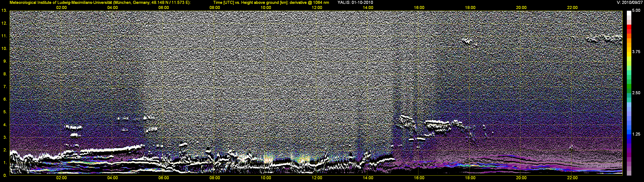Click the 12:00 label on the top time axis
This screenshot has width=644, height=182.
pos(317,8)
